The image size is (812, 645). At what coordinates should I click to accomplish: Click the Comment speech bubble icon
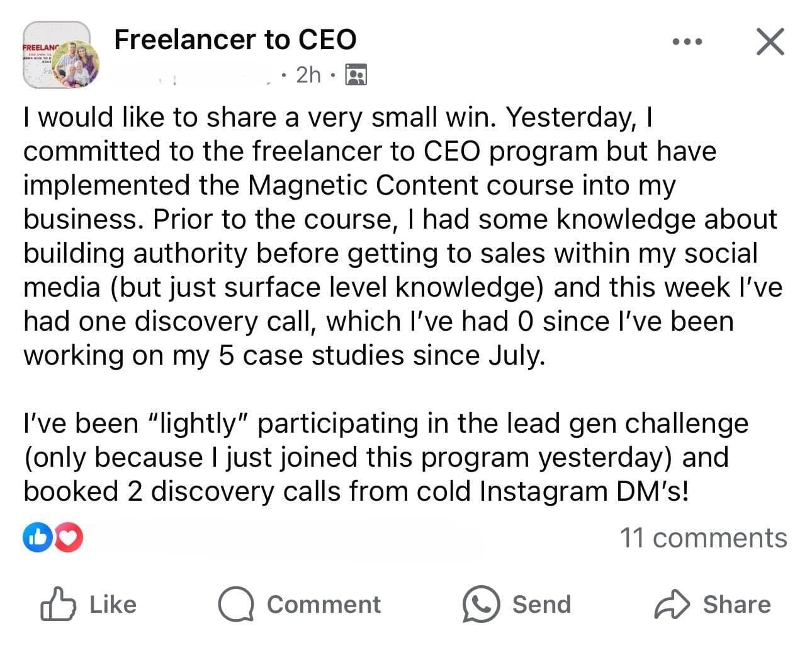point(236,604)
